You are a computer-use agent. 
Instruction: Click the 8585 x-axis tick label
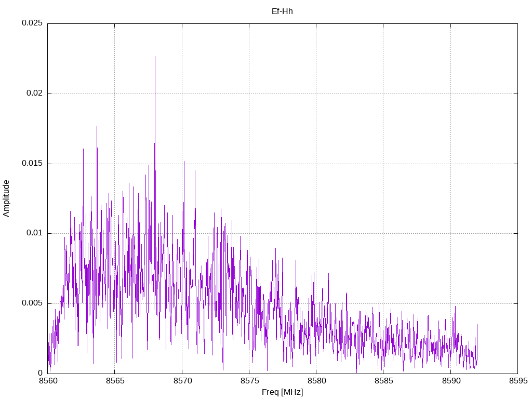click(384, 381)
